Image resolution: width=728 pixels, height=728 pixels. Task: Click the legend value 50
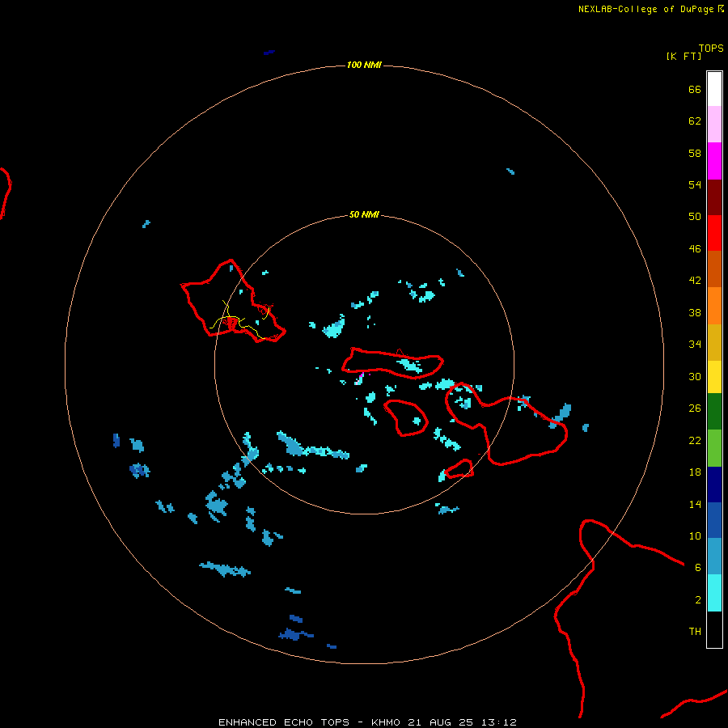[x=695, y=217]
